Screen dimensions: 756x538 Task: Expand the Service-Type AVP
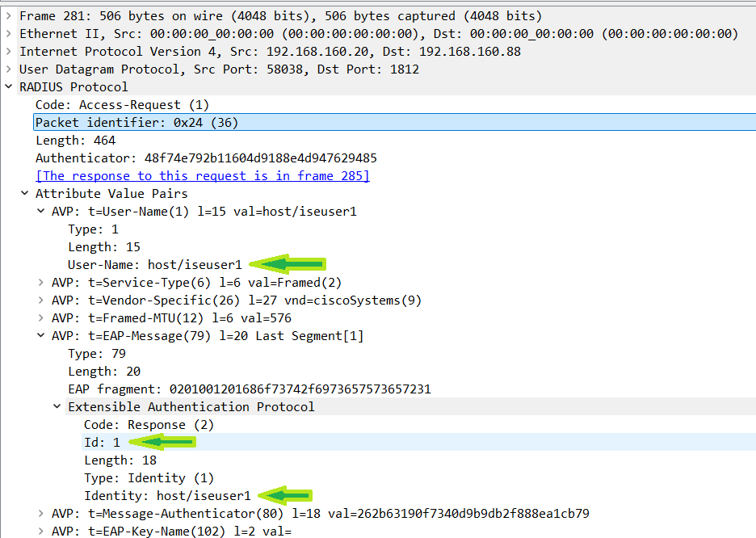tap(41, 283)
